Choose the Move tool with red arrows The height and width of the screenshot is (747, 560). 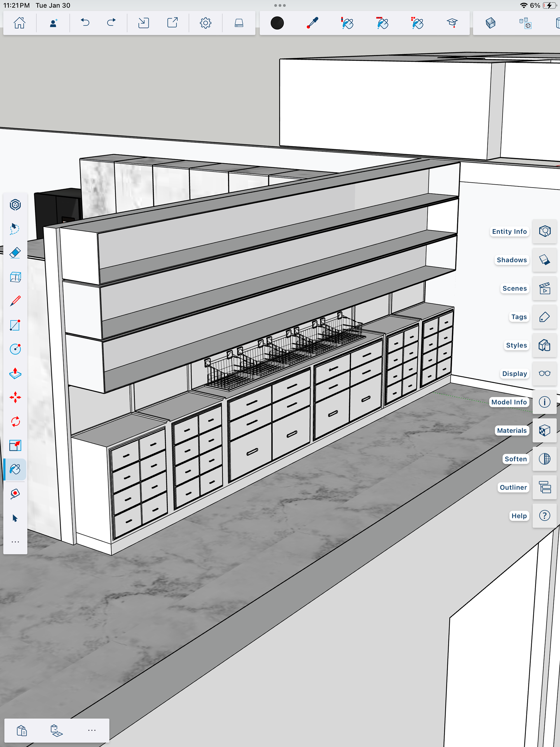[15, 398]
